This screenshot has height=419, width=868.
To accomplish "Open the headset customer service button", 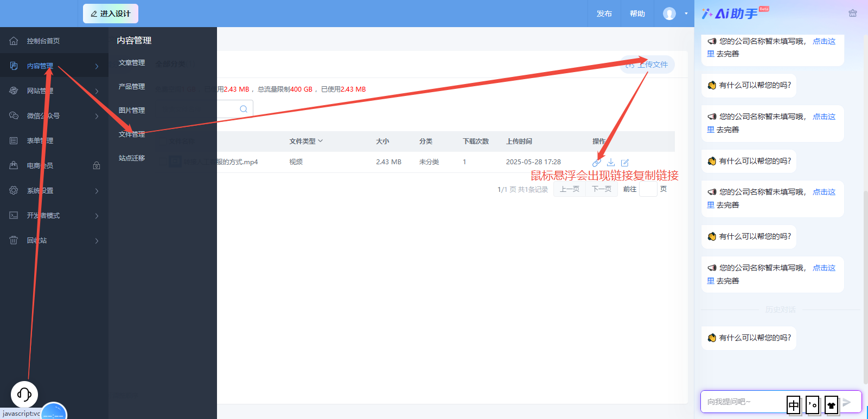I will 24,394.
